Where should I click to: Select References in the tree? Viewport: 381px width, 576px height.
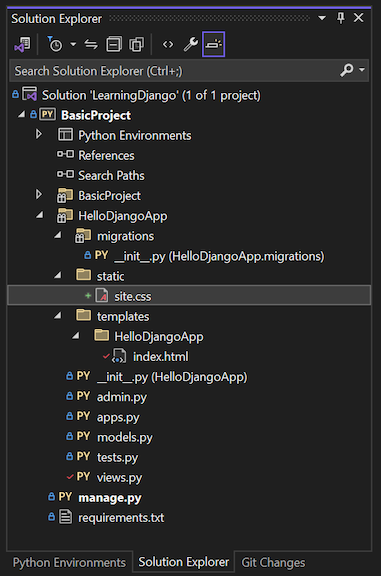(x=106, y=155)
